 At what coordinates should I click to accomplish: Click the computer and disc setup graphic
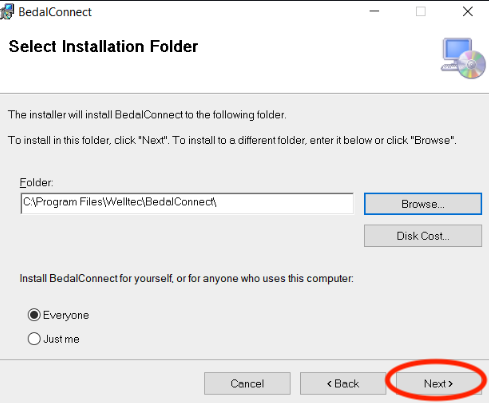[x=463, y=58]
